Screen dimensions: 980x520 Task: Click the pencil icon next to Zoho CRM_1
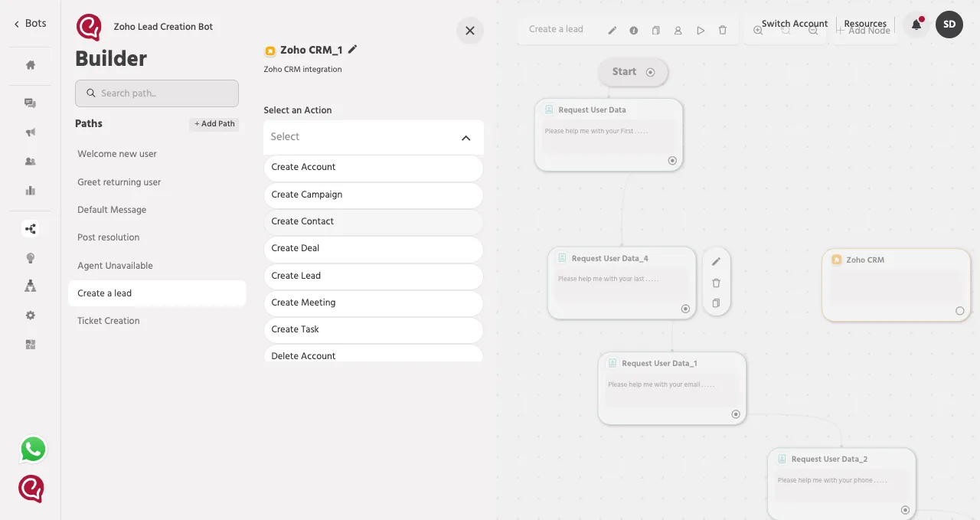click(x=352, y=49)
